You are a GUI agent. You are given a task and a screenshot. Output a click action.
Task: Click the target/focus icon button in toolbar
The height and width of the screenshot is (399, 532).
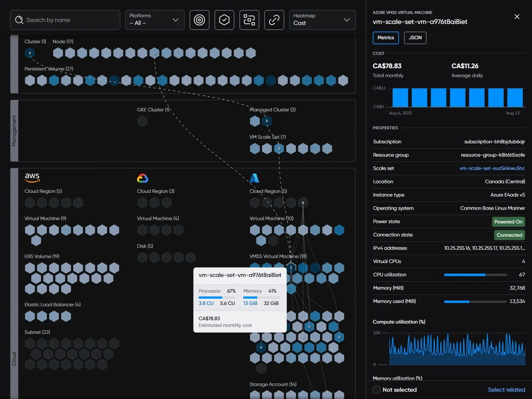point(199,20)
